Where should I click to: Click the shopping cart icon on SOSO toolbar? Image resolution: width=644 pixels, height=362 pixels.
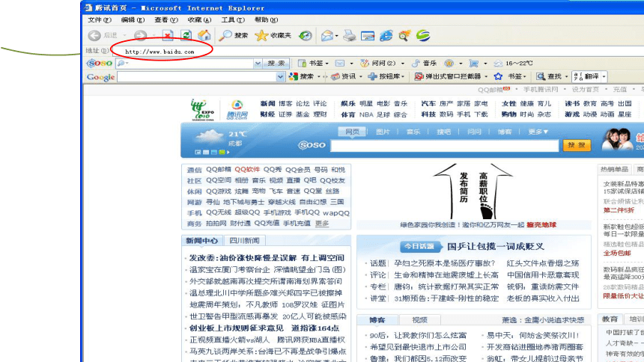(473, 64)
